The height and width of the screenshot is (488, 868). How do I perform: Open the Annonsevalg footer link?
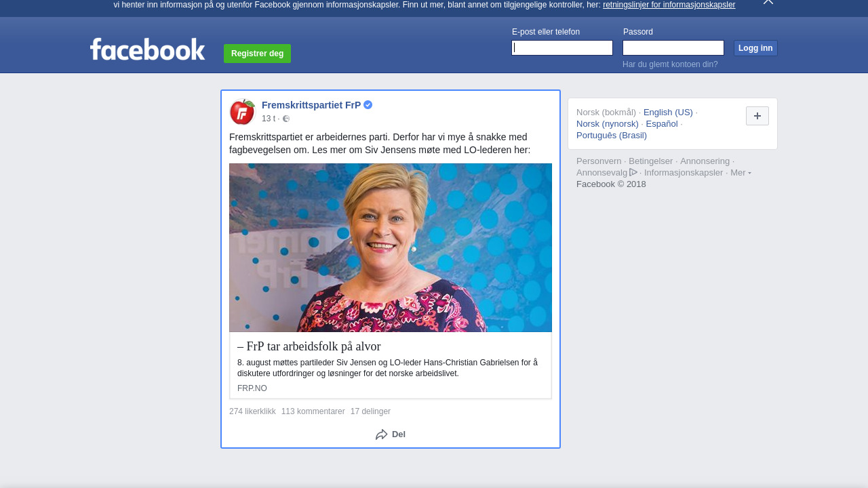click(602, 173)
